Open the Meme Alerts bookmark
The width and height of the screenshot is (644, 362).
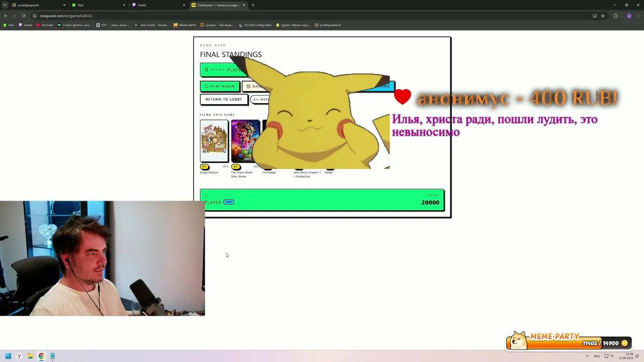(x=185, y=25)
